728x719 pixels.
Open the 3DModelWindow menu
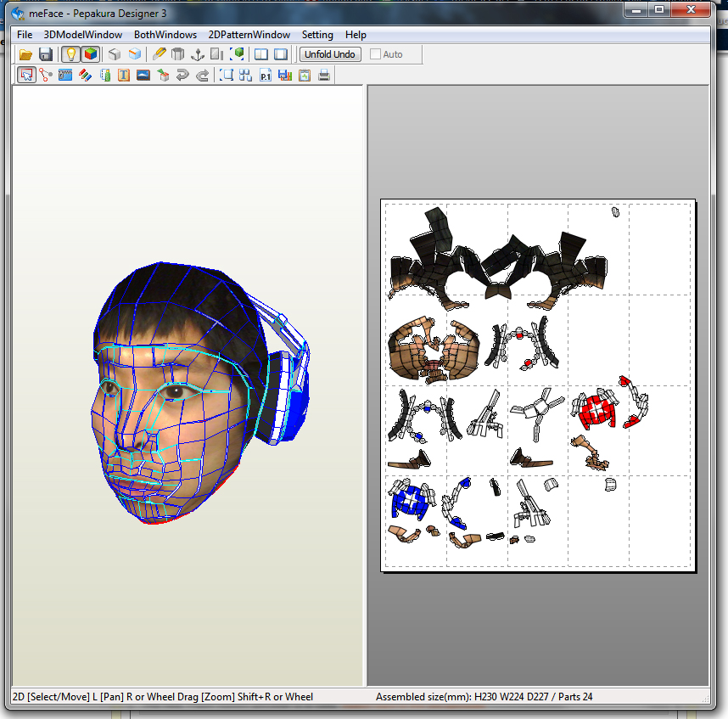(x=82, y=35)
